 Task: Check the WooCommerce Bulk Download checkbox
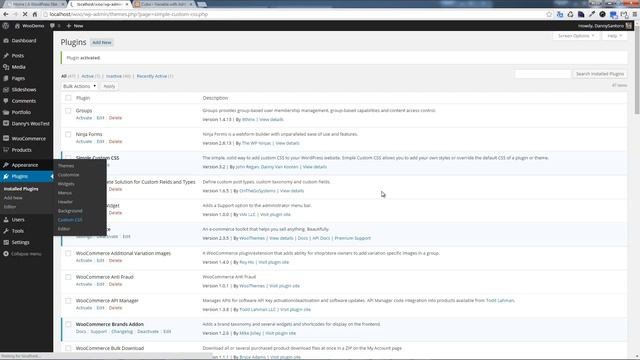[x=68, y=349]
